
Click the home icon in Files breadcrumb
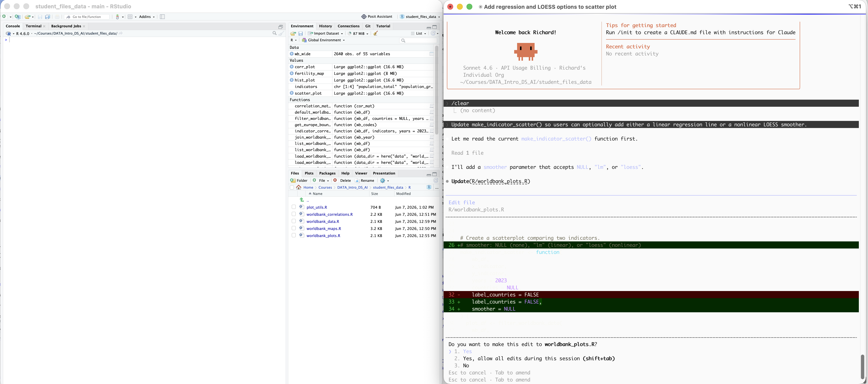tap(299, 187)
